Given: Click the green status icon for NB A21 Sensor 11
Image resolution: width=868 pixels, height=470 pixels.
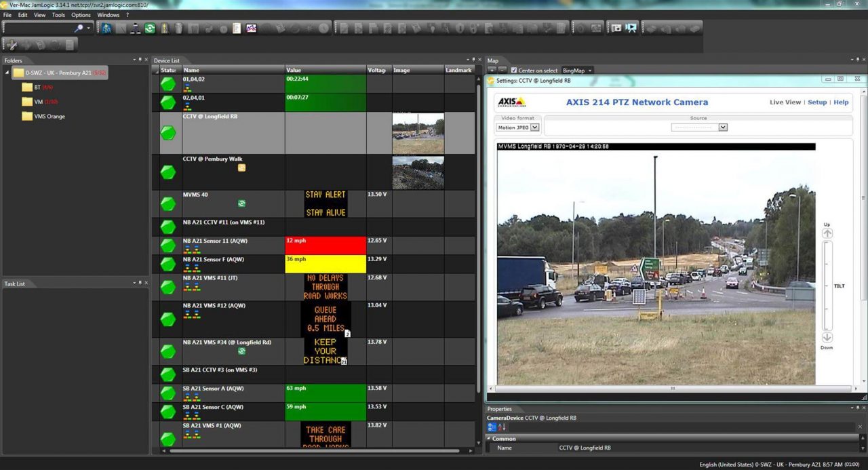Looking at the screenshot, I should pyautogui.click(x=167, y=245).
